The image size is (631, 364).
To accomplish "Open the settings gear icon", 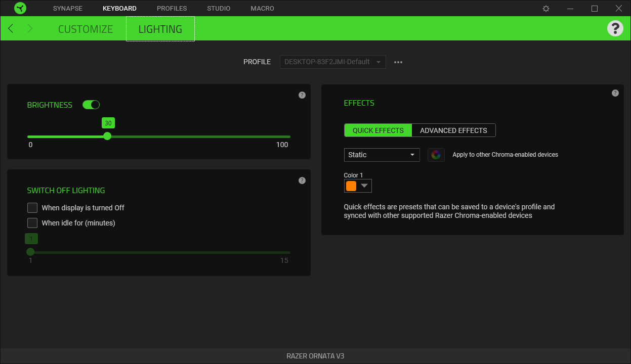I will 546,9.
